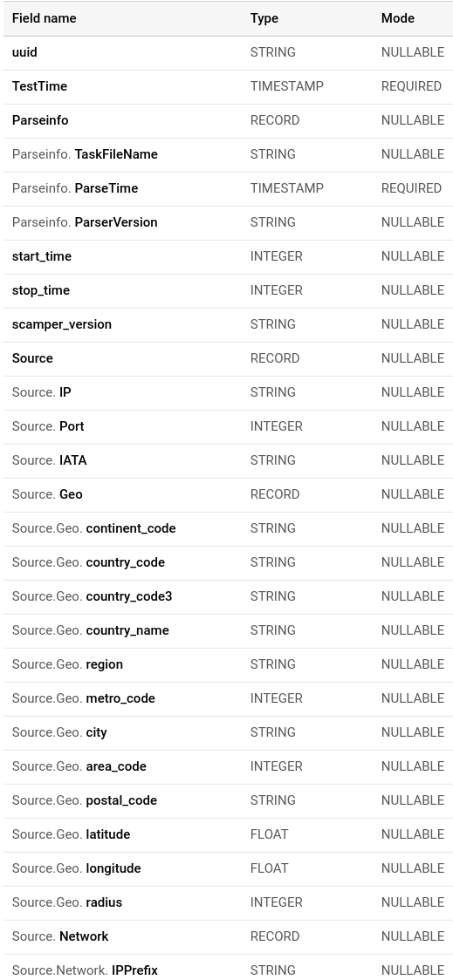Click the stop_time field name
The width and height of the screenshot is (453, 980).
point(41,290)
